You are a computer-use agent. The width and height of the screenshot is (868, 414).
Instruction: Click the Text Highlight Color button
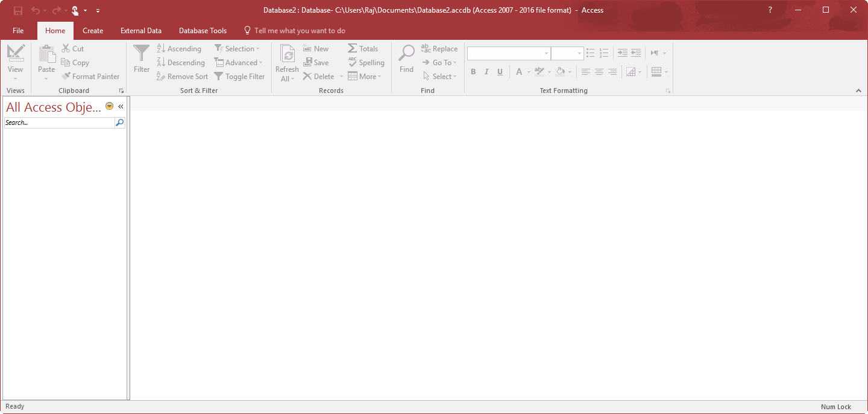[x=539, y=72]
